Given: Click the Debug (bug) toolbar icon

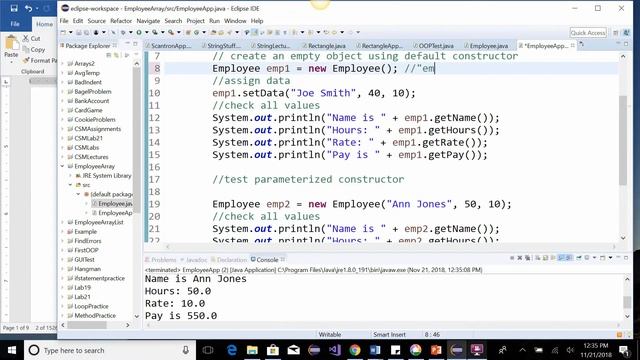Looking at the screenshot, I should pos(123,32).
